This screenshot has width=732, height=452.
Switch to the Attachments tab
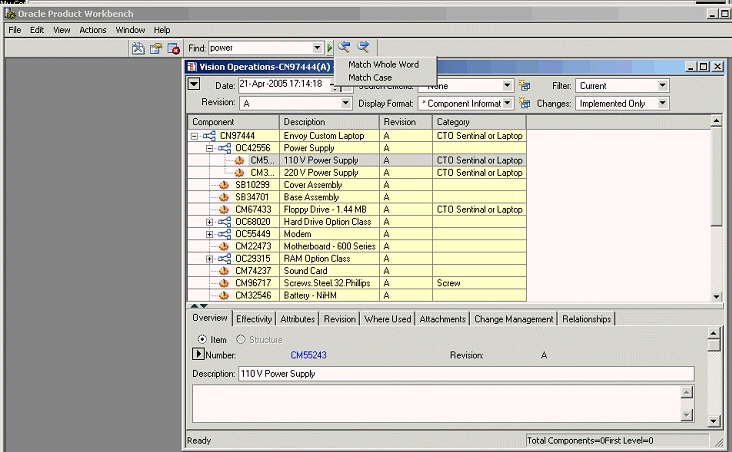443,319
